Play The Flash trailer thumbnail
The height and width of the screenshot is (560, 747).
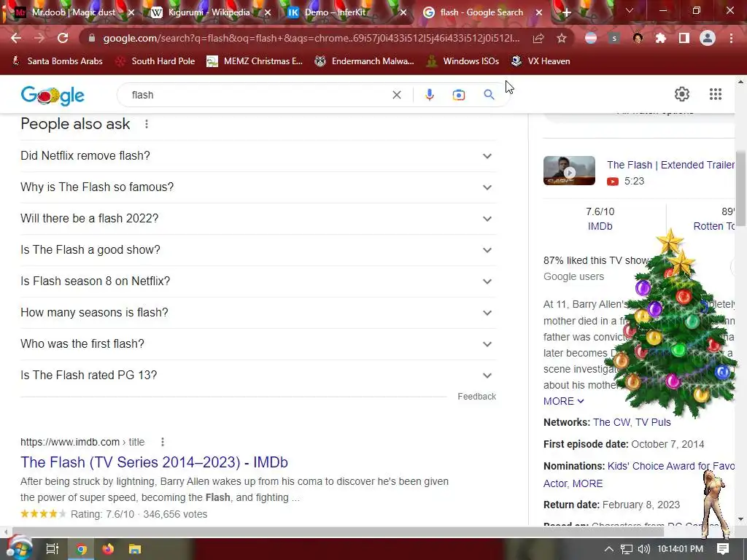pos(569,171)
